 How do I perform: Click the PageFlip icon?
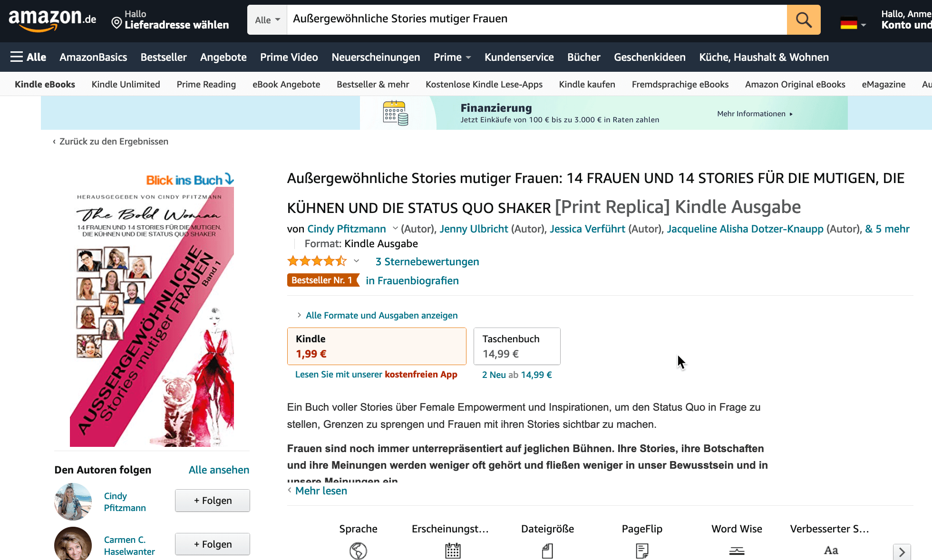(x=642, y=550)
